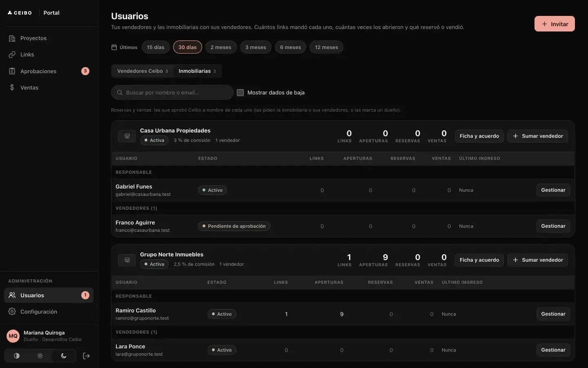
Task: Open Ficha y acuerdo for Casa Urbana
Action: coord(479,136)
